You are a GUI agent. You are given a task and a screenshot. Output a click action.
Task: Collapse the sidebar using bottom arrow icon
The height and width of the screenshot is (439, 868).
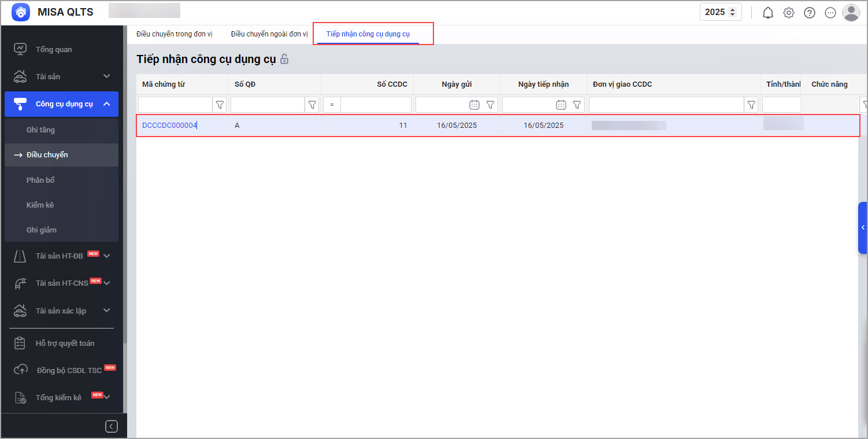click(112, 426)
